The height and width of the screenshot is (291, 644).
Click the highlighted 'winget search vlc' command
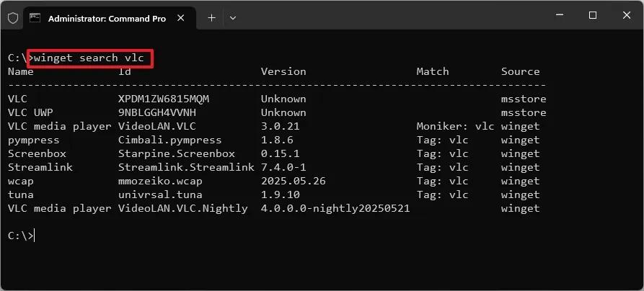90,58
